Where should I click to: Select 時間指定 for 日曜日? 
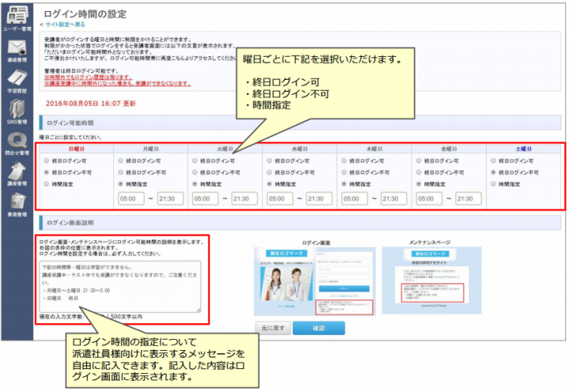[x=47, y=183]
